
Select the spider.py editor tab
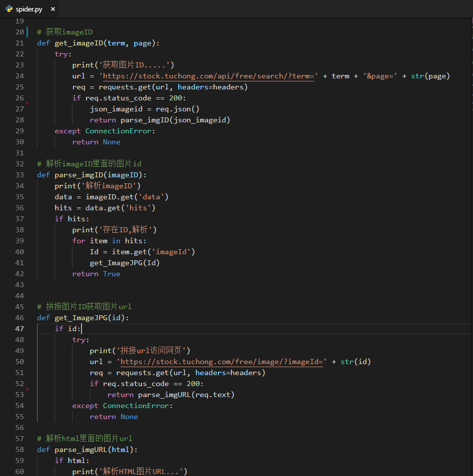[30, 9]
